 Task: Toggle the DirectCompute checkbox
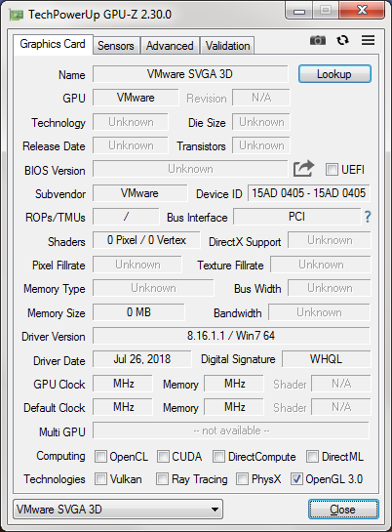pos(218,456)
